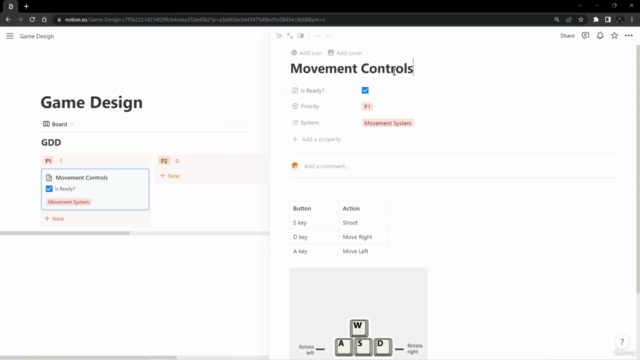This screenshot has height=360, width=640.
Task: Reload the browser page
Action: (32, 19)
